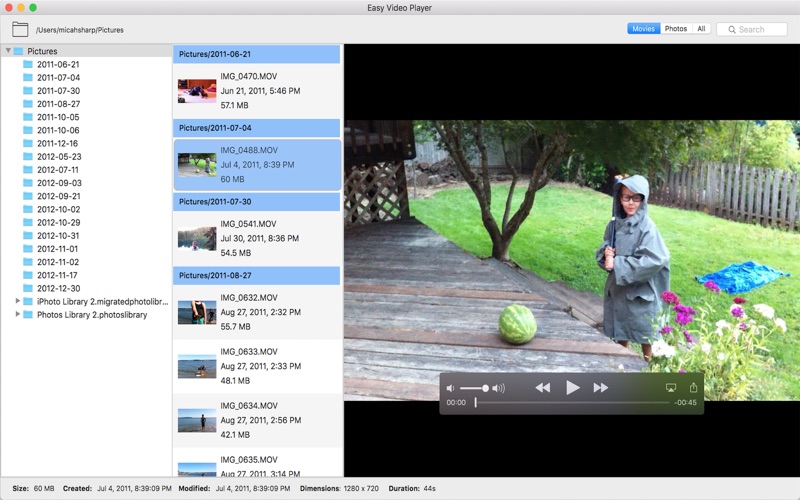Screen dimensions: 800x500
Task: Adjust the volume slider knob
Action: pyautogui.click(x=485, y=388)
